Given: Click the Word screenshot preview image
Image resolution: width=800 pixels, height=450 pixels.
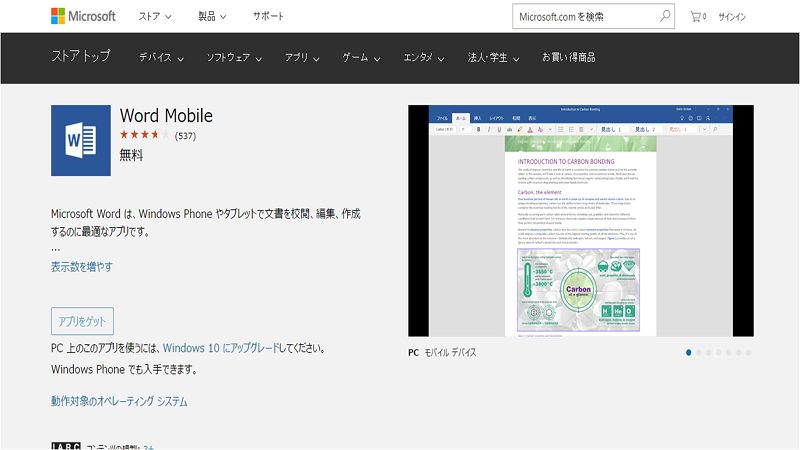Looking at the screenshot, I should click(581, 221).
